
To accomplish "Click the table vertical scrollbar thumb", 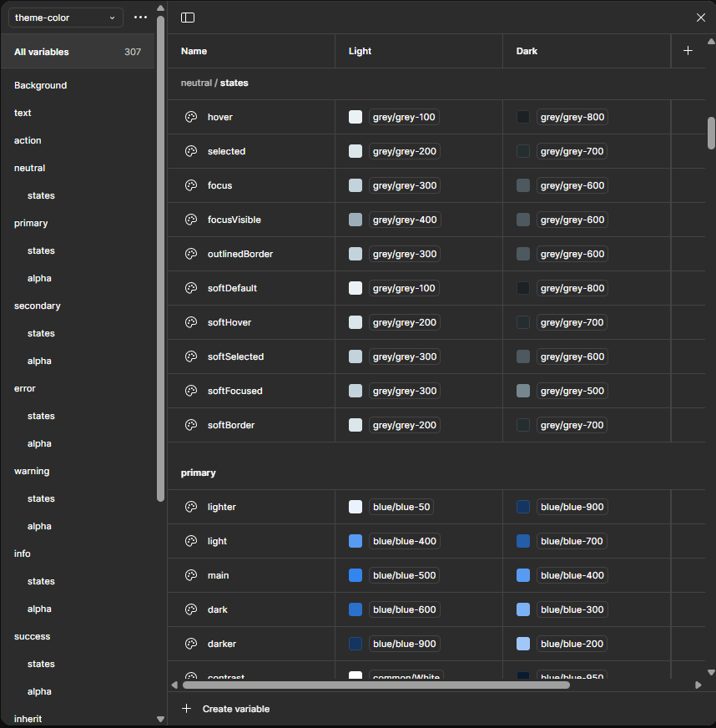I will click(711, 134).
